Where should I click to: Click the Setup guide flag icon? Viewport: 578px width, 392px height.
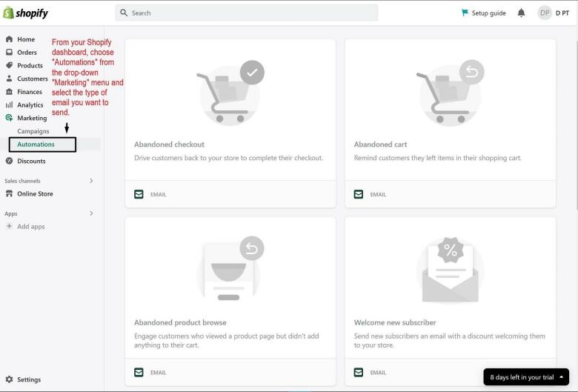(465, 13)
